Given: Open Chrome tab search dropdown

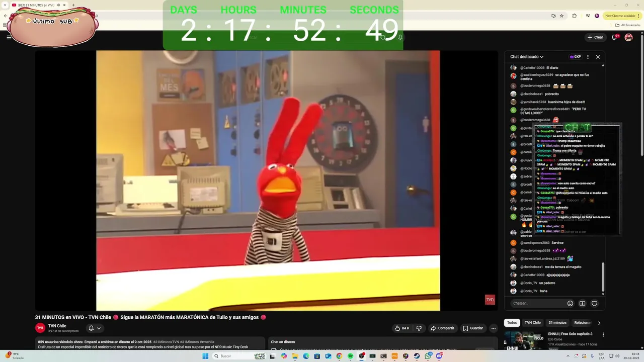Looking at the screenshot, I should coord(6,5).
